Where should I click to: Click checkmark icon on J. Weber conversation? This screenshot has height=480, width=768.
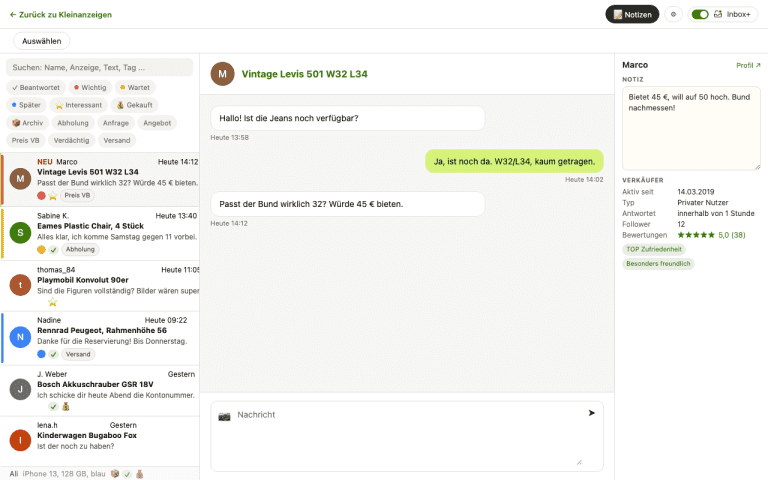tap(53, 407)
